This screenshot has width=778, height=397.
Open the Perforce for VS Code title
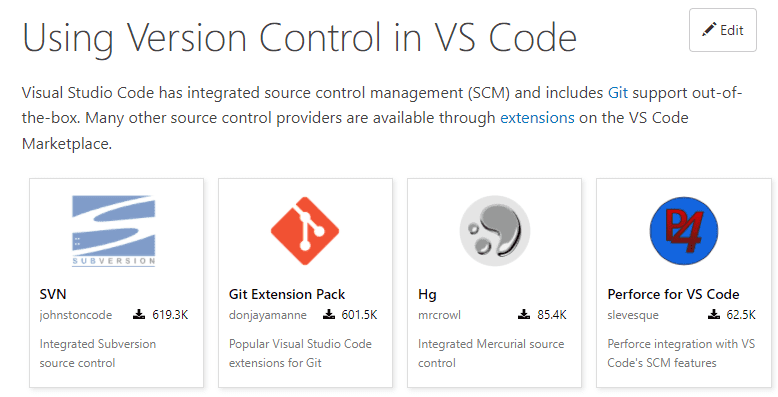point(673,294)
